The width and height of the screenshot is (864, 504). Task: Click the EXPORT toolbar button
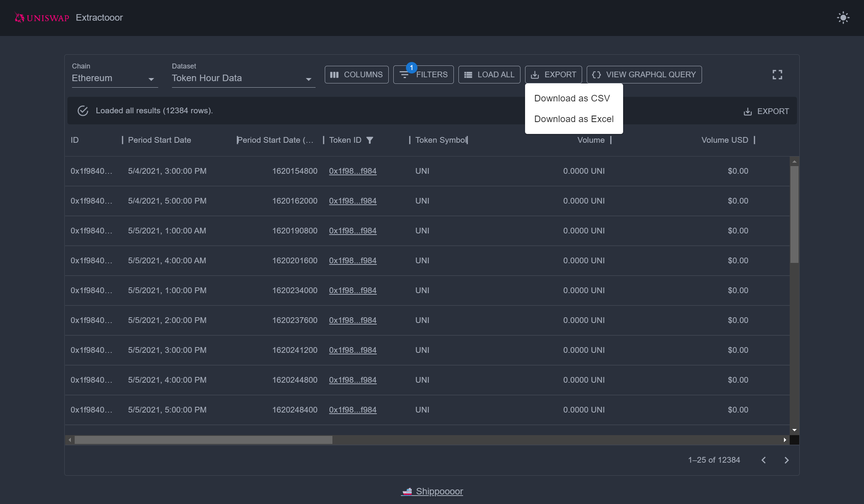coord(553,75)
